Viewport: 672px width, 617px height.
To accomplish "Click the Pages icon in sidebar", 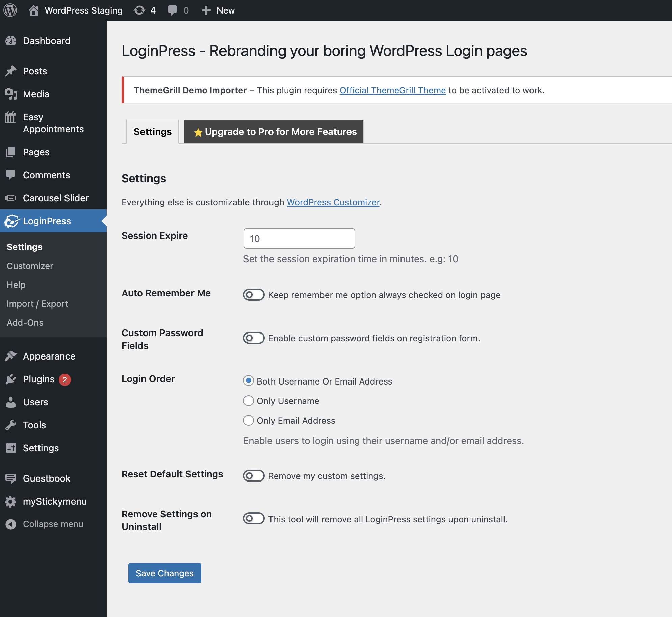I will point(11,152).
